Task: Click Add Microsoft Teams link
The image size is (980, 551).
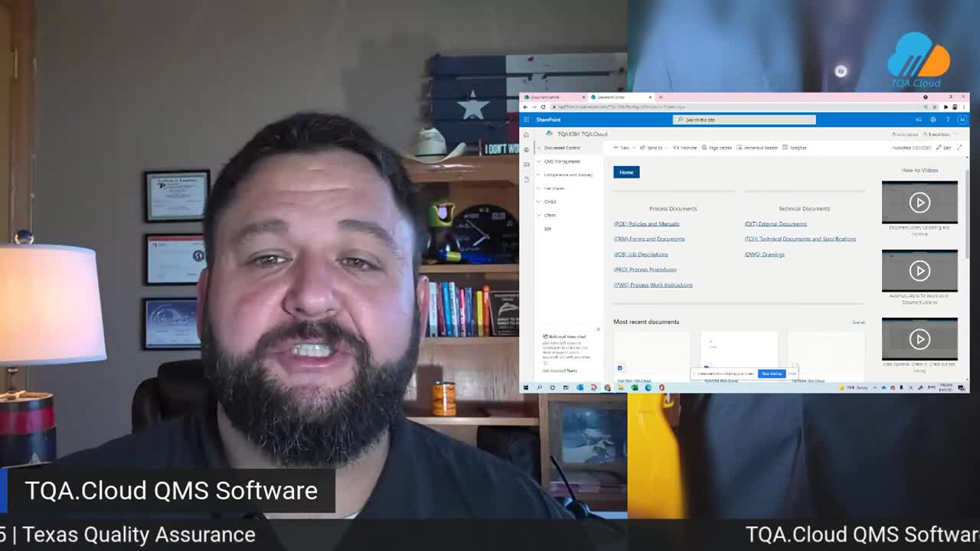Action: [560, 370]
